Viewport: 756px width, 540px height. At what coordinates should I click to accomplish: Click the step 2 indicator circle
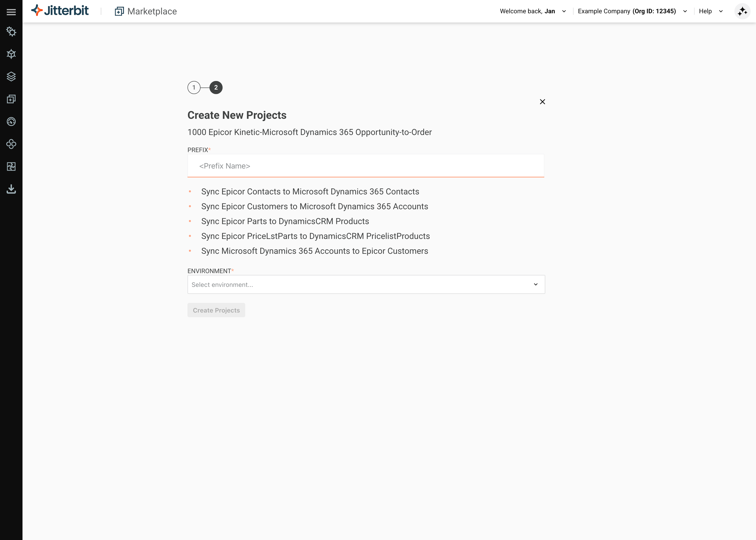[x=216, y=88]
